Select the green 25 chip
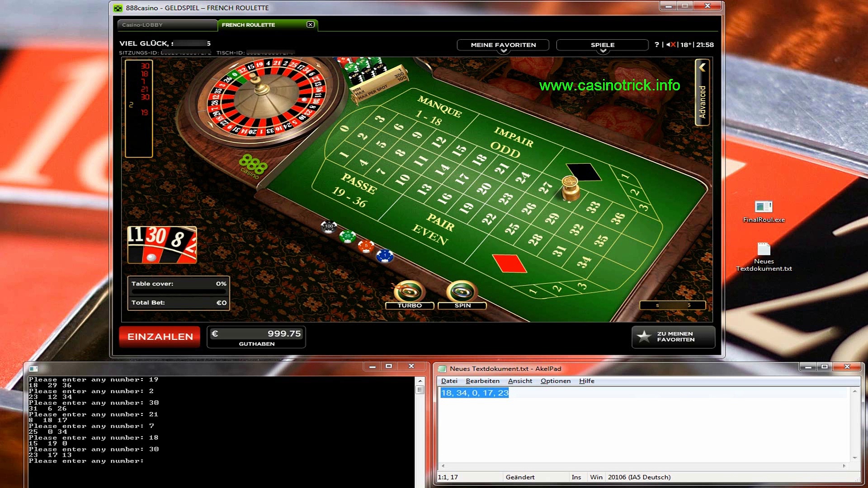 click(x=347, y=236)
